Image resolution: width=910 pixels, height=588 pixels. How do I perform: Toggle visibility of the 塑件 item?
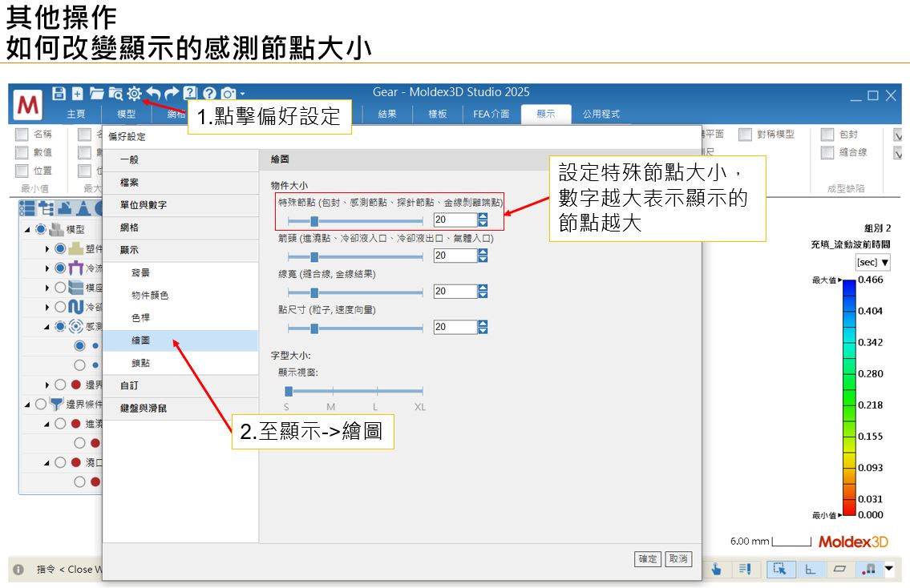pyautogui.click(x=59, y=249)
